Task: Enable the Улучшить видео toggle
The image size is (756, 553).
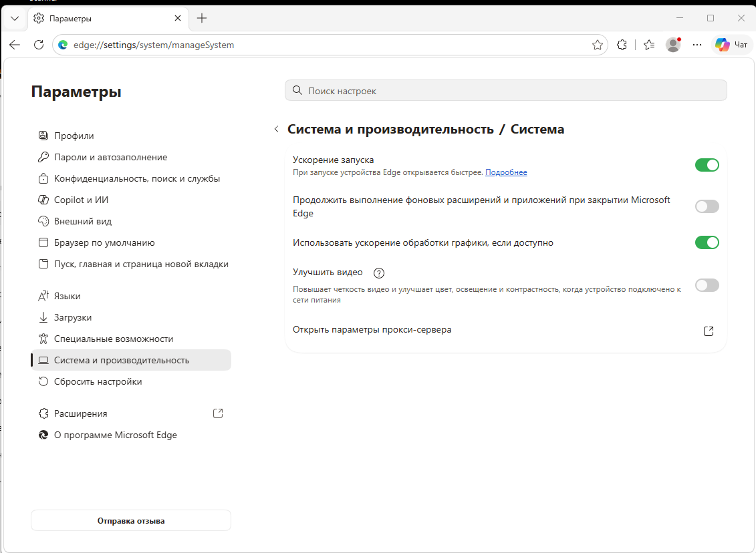Action: point(707,285)
